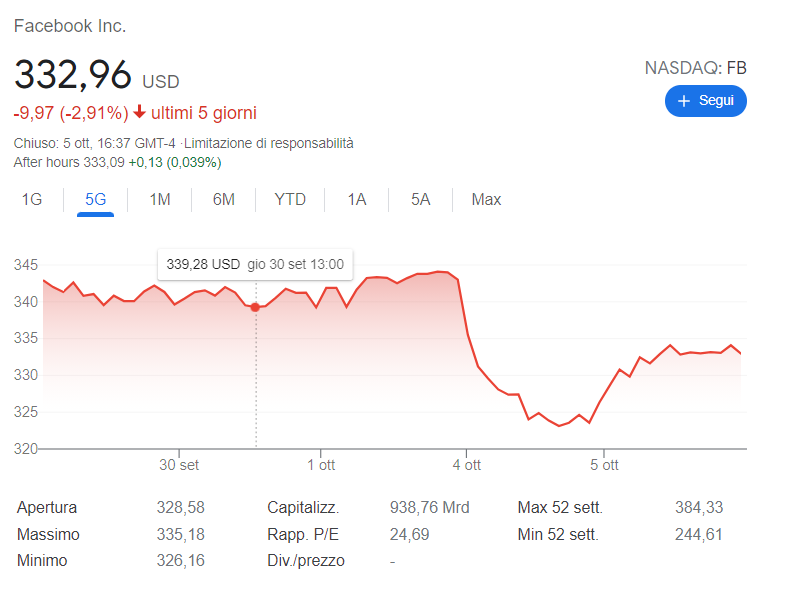The width and height of the screenshot is (799, 596).
Task: Click the Facebook Inc. company title
Action: click(x=70, y=26)
